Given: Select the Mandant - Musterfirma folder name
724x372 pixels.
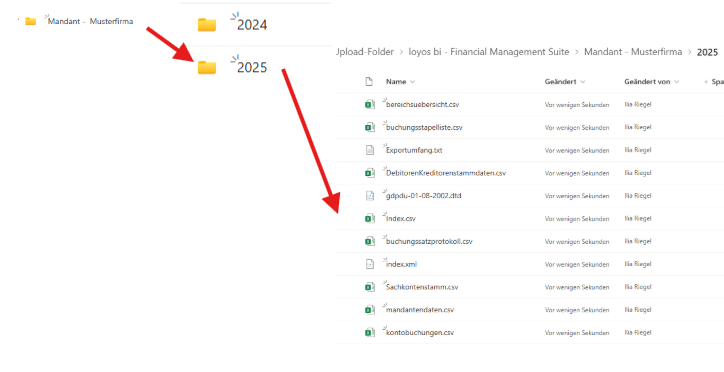Looking at the screenshot, I should click(x=90, y=21).
